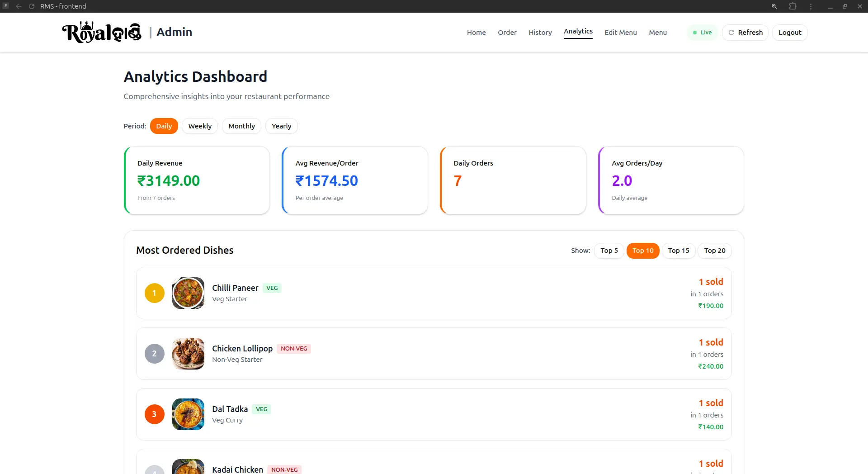Click the Kadai Chicken dish name
This screenshot has width=868, height=474.
pyautogui.click(x=237, y=469)
